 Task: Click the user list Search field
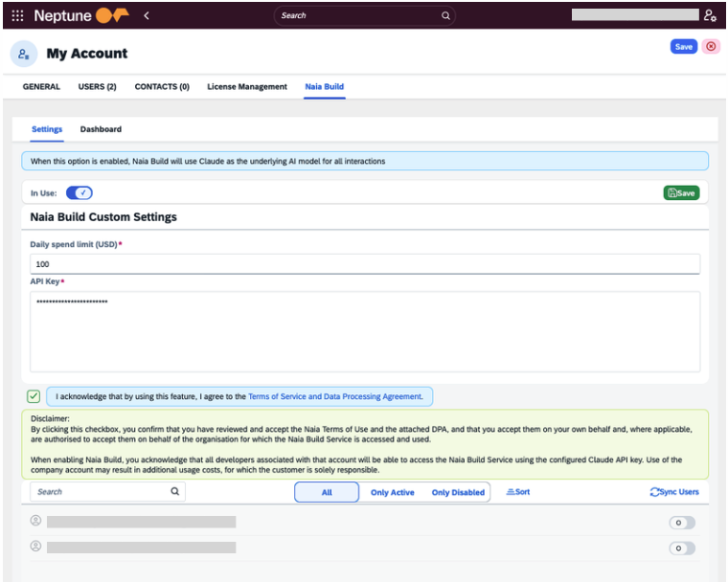[x=107, y=491]
